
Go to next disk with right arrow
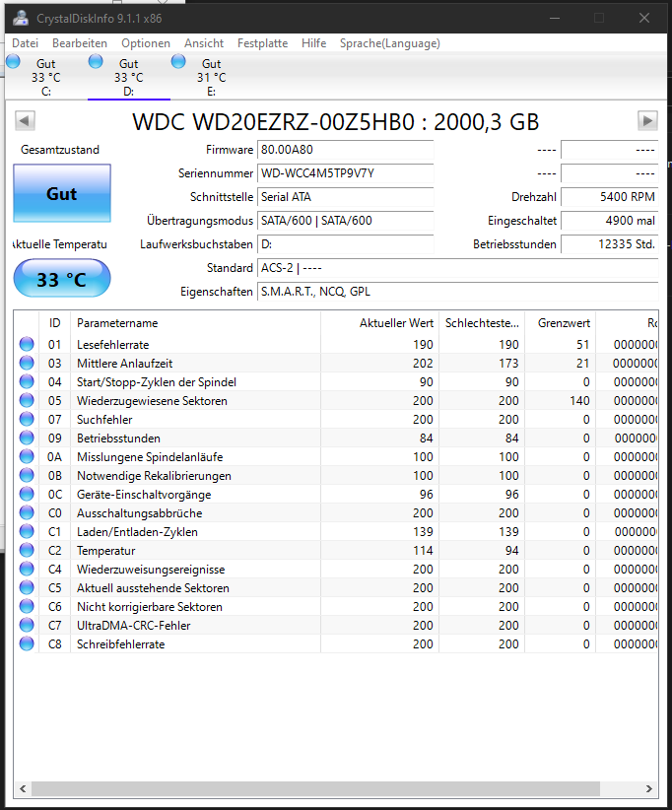click(647, 121)
